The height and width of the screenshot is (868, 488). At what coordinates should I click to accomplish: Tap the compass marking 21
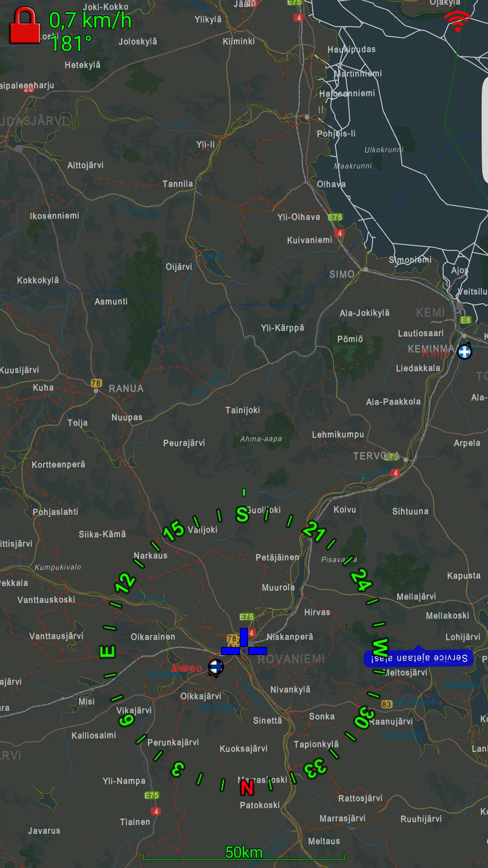314,531
